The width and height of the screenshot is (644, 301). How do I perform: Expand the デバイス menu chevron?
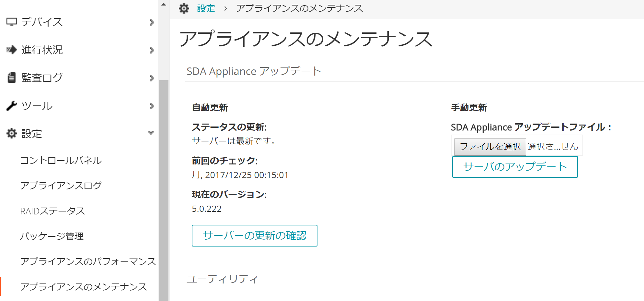(152, 22)
